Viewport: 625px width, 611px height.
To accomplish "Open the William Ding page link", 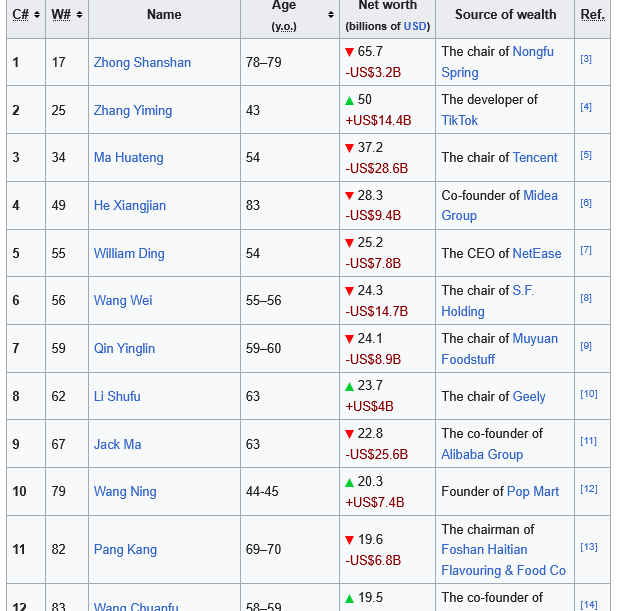I will (129, 253).
